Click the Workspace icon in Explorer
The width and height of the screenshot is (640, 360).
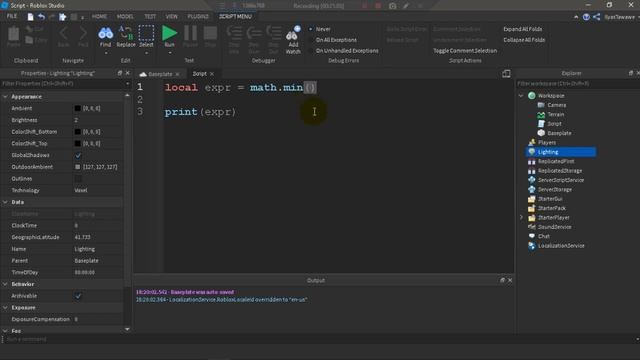531,96
